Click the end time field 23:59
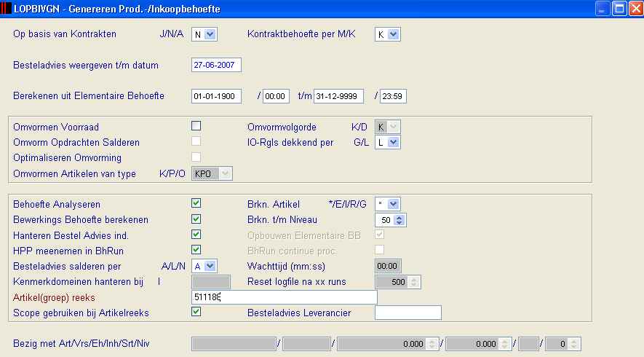This screenshot has width=644, height=357. tap(393, 96)
